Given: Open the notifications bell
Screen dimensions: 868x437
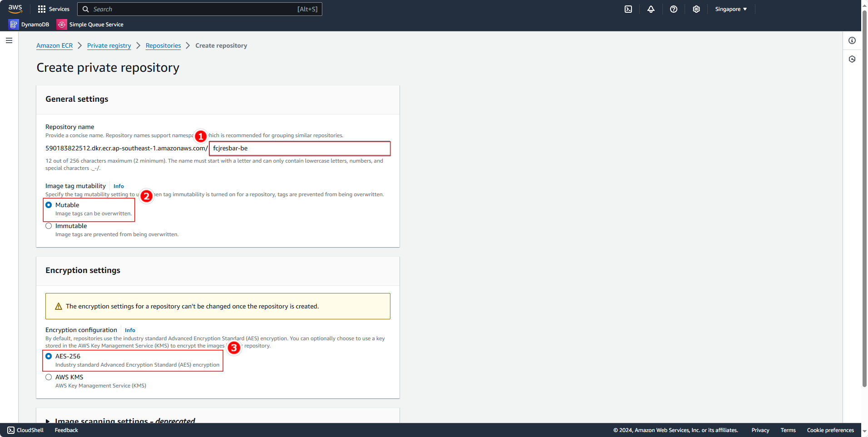Looking at the screenshot, I should click(651, 9).
